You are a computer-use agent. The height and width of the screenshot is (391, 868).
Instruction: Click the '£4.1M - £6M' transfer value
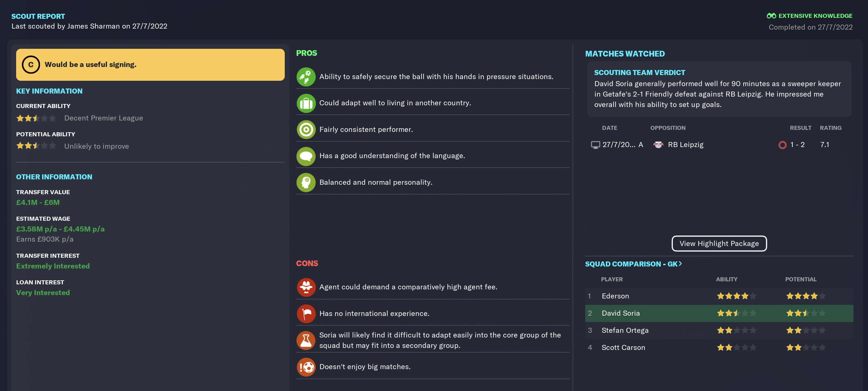tap(38, 203)
